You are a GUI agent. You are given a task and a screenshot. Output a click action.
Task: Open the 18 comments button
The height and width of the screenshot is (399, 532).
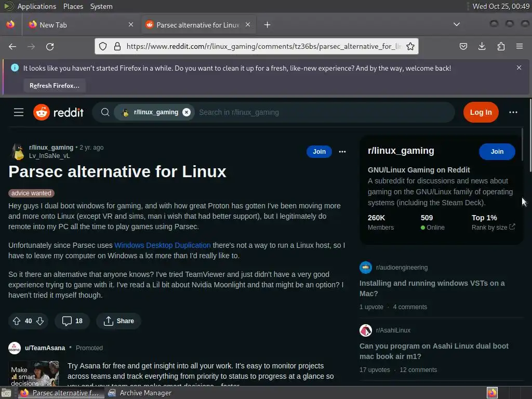tap(72, 321)
